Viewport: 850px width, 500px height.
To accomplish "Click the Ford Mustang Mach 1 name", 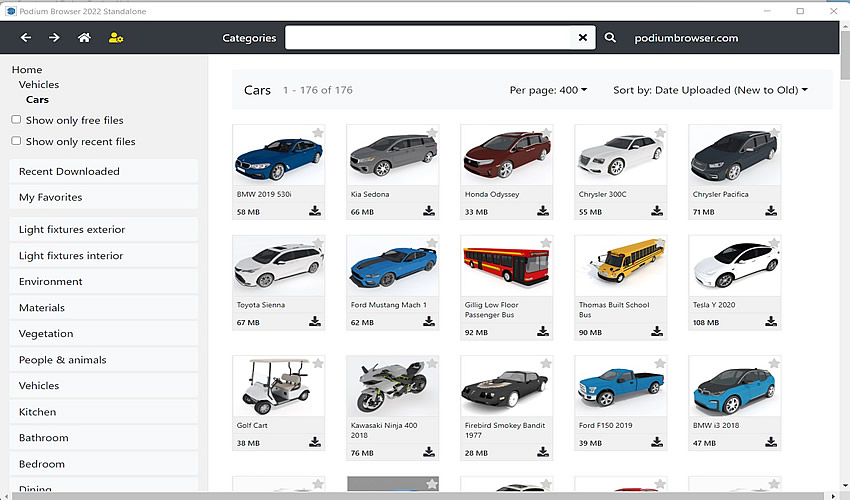I will click(389, 305).
